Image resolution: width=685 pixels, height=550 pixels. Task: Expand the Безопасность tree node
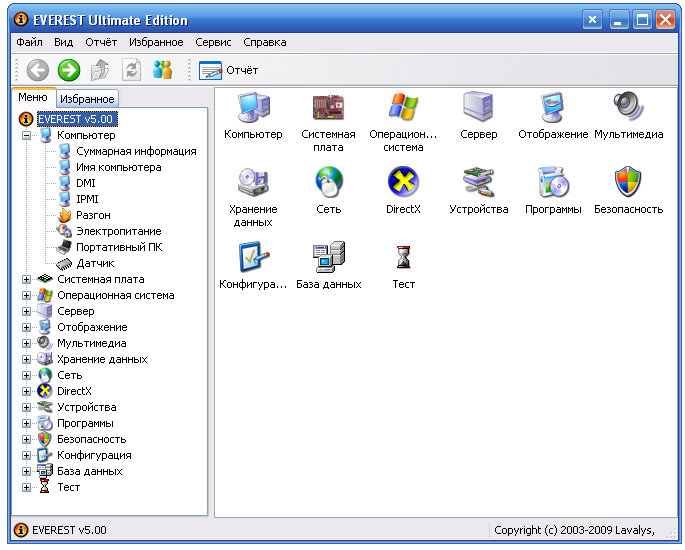tap(27, 439)
